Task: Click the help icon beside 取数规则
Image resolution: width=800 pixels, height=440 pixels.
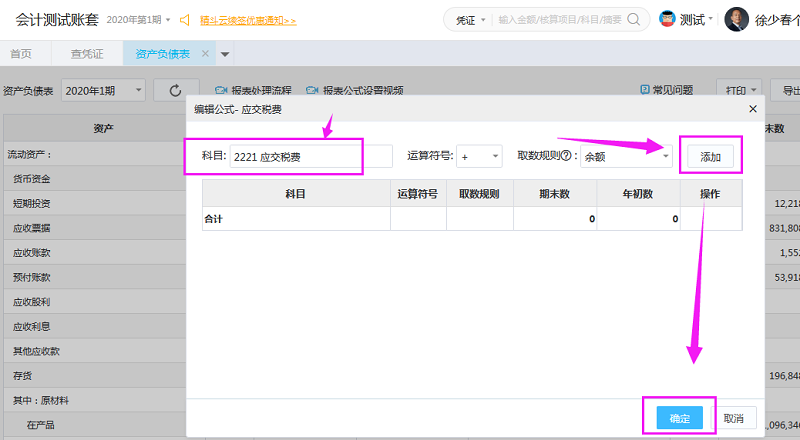Action: [x=566, y=156]
